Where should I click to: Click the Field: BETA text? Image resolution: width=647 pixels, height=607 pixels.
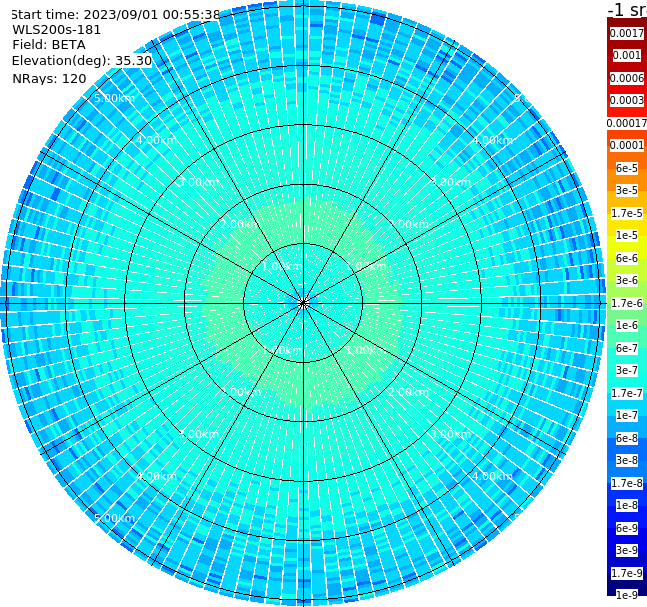pyautogui.click(x=49, y=45)
